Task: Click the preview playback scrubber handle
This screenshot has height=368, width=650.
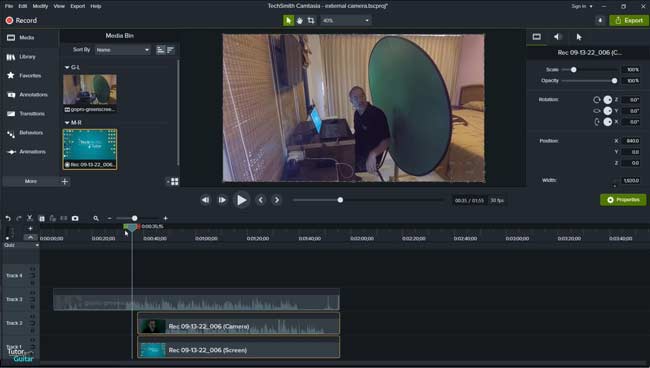Action: coord(340,200)
